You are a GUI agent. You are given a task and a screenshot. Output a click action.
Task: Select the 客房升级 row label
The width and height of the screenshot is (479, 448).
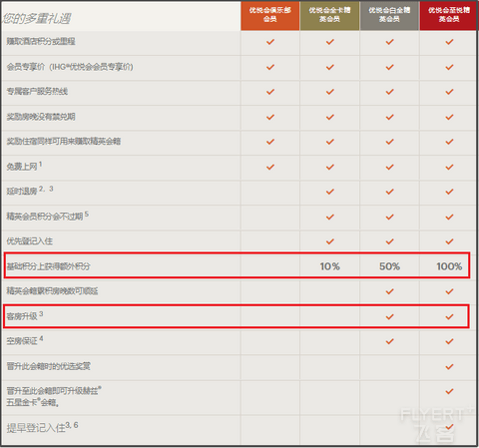click(x=25, y=315)
